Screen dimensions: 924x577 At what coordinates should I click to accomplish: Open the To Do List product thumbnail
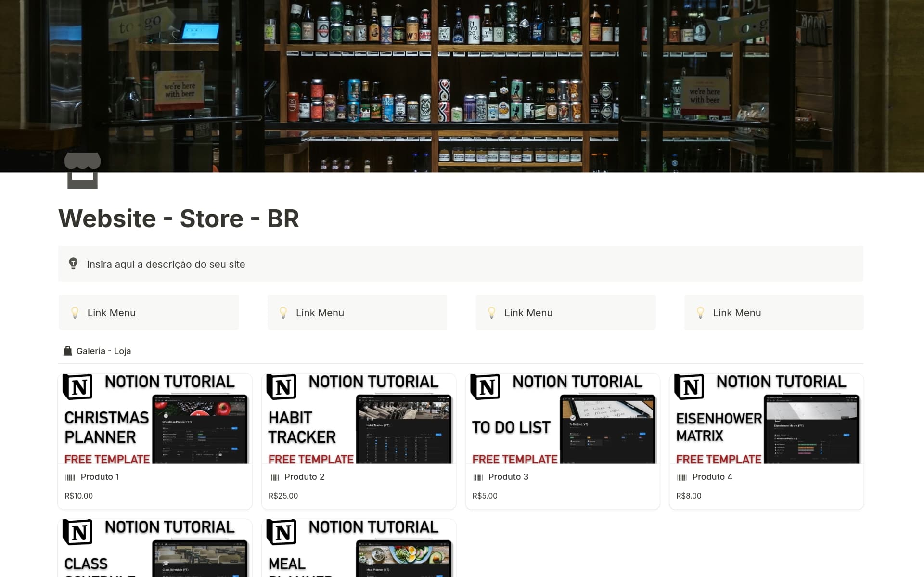[562, 419]
